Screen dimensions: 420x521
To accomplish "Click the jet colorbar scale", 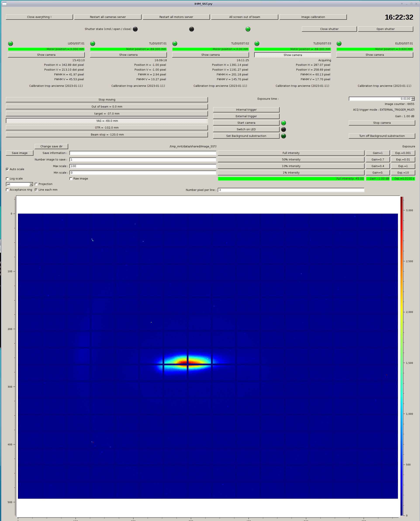I will 402,356.
